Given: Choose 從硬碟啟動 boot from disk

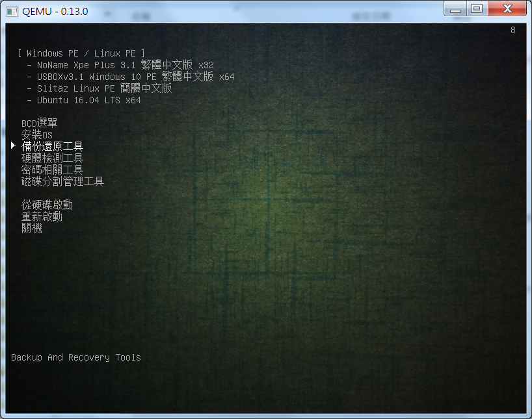Looking at the screenshot, I should [47, 205].
